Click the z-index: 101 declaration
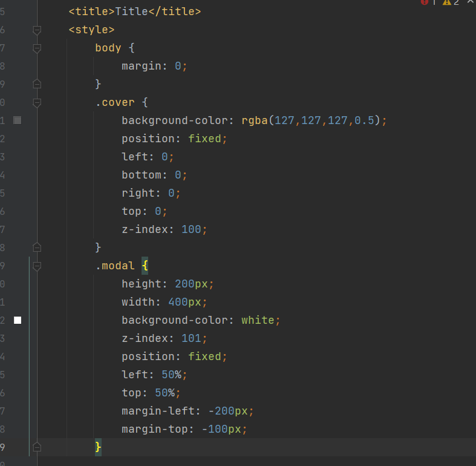 165,338
